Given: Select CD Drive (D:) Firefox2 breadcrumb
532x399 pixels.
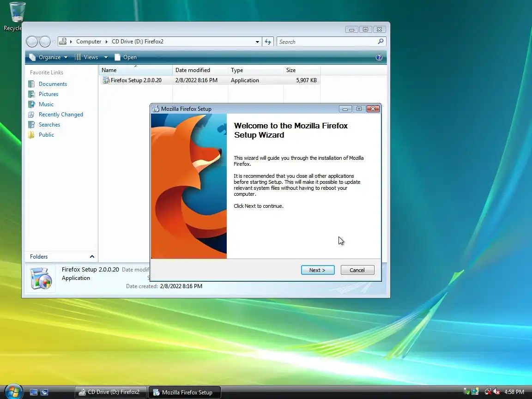Looking at the screenshot, I should [138, 42].
